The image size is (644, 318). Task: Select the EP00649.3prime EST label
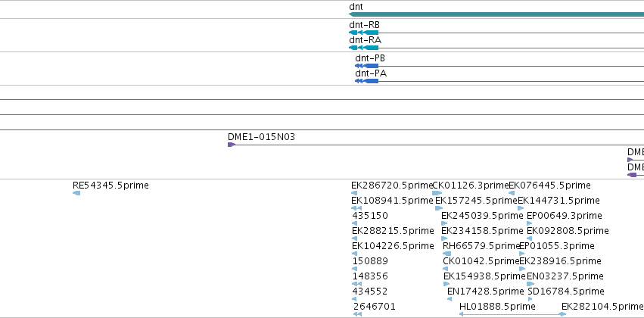(x=565, y=216)
